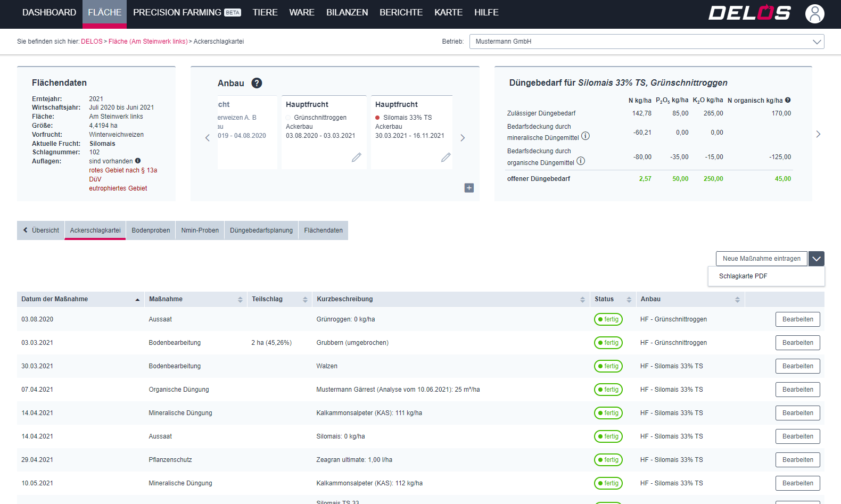This screenshot has width=841, height=504.
Task: Sort table by Kurzbeschreibung column
Action: (x=451, y=299)
